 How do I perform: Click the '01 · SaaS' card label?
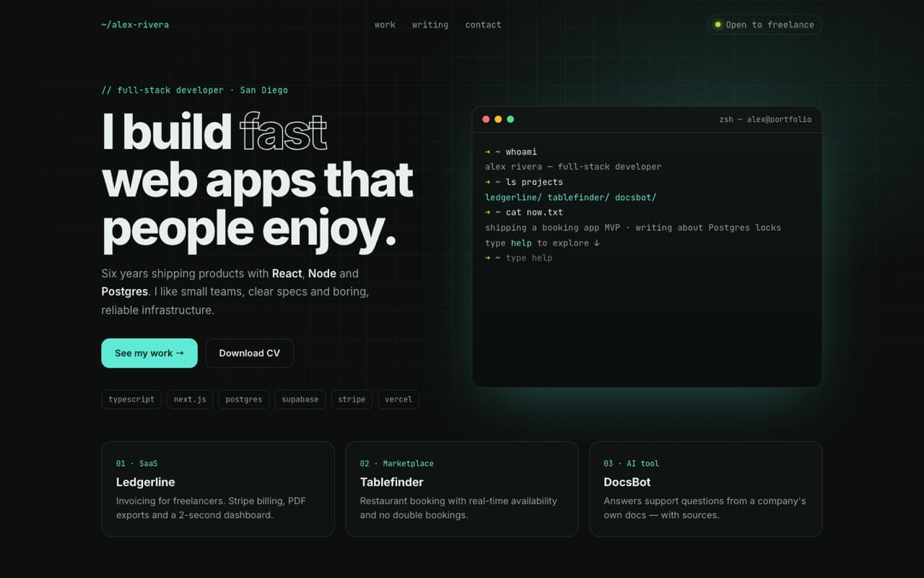pos(136,463)
